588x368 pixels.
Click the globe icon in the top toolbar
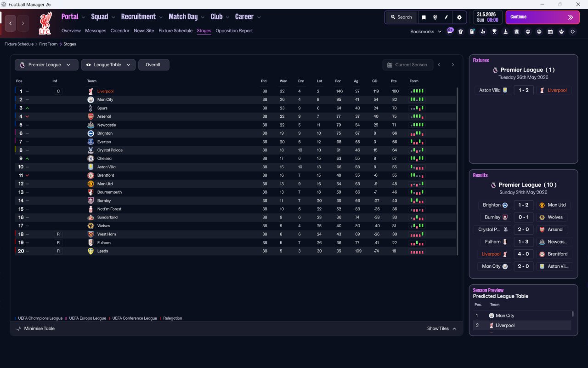(435, 17)
